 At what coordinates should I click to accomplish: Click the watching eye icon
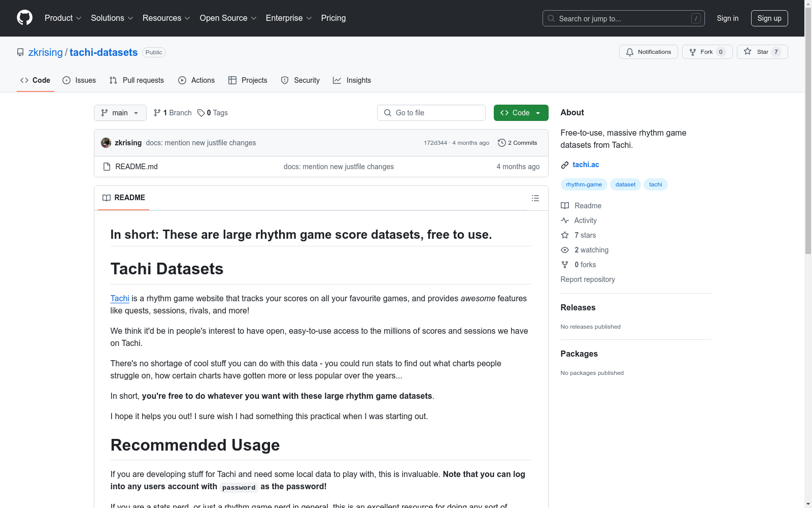(x=565, y=250)
